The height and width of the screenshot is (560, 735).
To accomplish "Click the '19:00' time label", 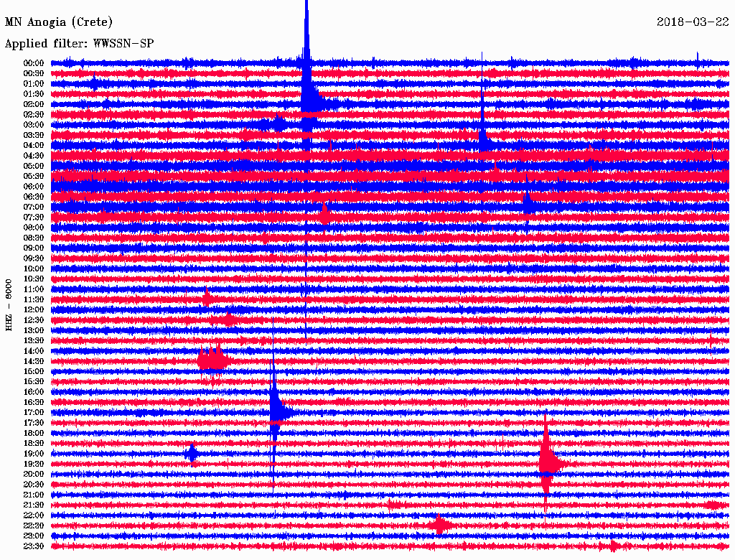I will [x=33, y=454].
